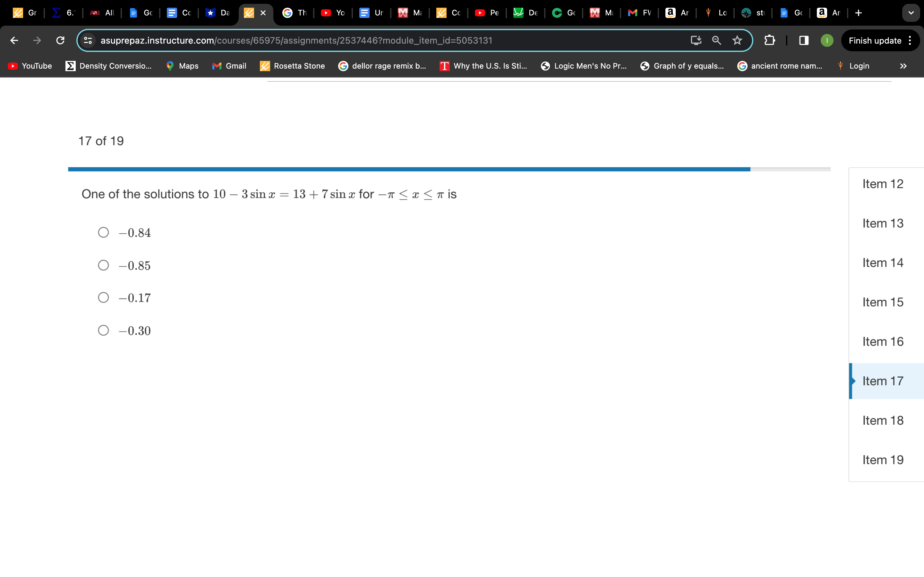Bookmark this page with the star icon
924x577 pixels.
pos(737,40)
